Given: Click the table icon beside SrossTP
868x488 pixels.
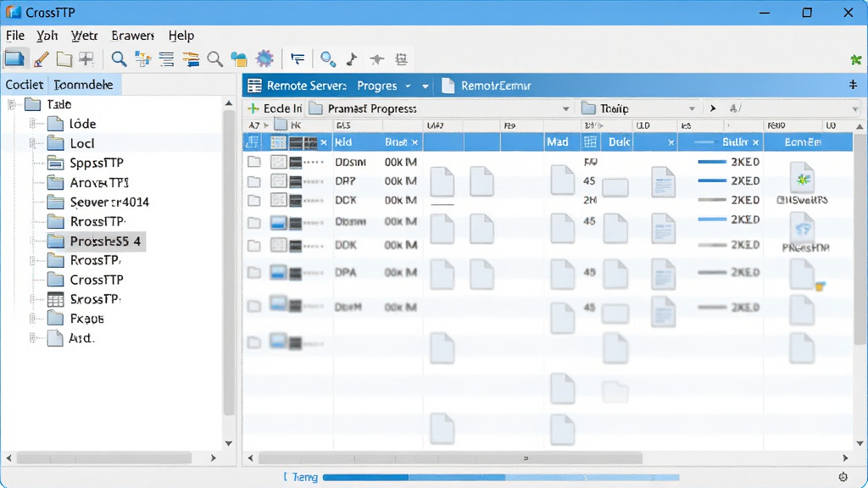Looking at the screenshot, I should click(x=55, y=299).
